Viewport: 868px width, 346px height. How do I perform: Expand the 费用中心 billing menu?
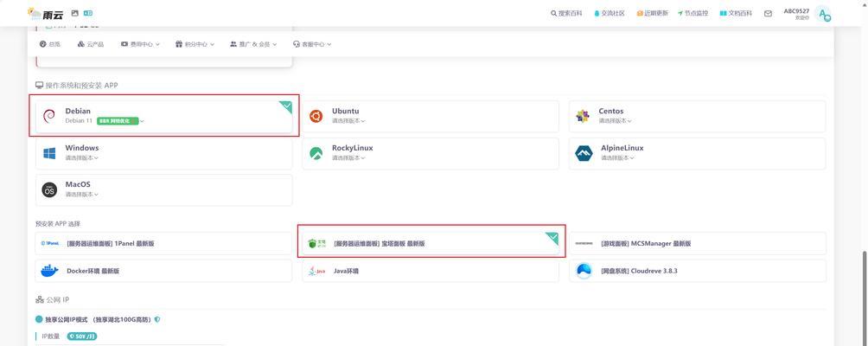pos(140,44)
